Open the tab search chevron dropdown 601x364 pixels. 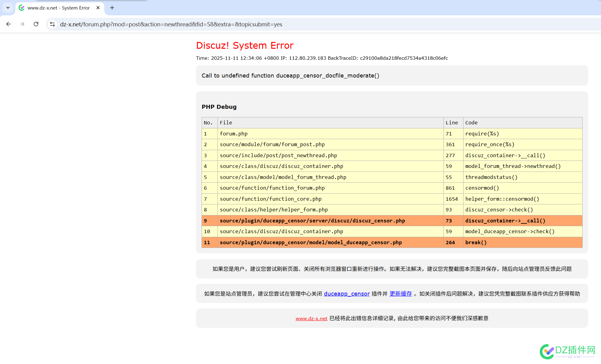pyautogui.click(x=8, y=8)
